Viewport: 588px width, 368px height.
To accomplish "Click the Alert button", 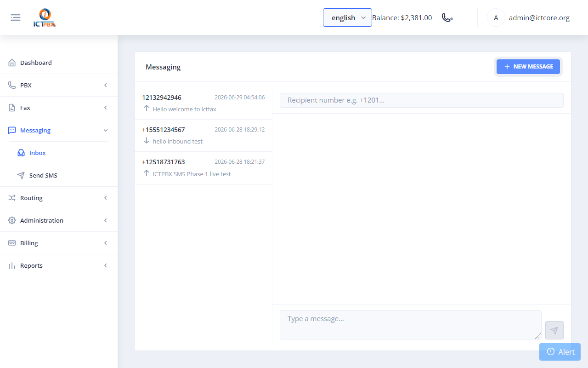I will (x=560, y=352).
